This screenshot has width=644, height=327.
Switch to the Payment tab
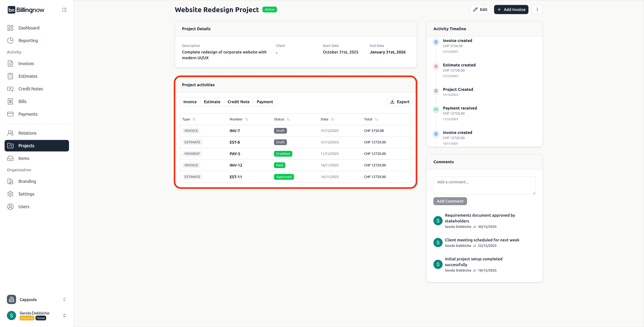[x=265, y=102]
